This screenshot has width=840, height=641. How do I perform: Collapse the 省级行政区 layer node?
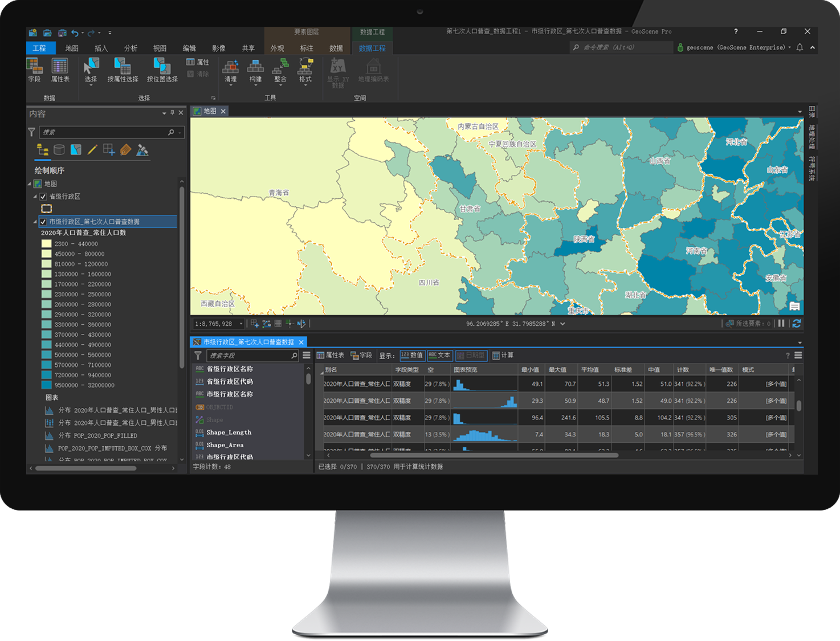coord(35,197)
